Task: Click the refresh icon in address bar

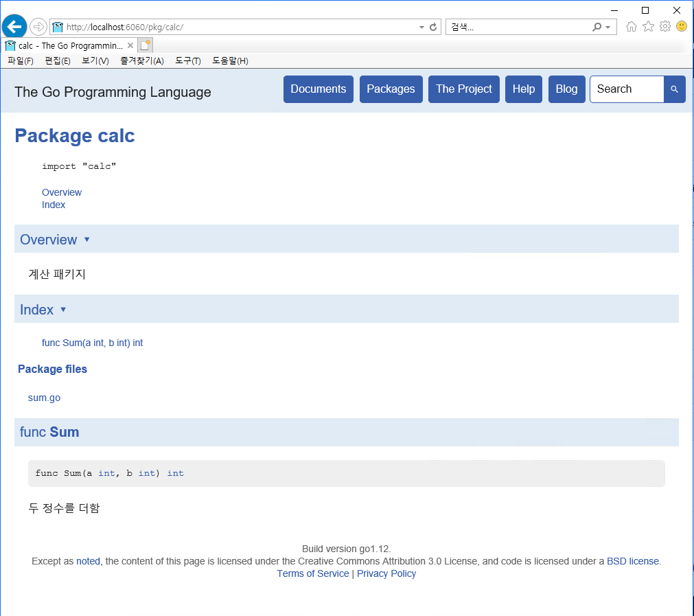Action: (433, 27)
